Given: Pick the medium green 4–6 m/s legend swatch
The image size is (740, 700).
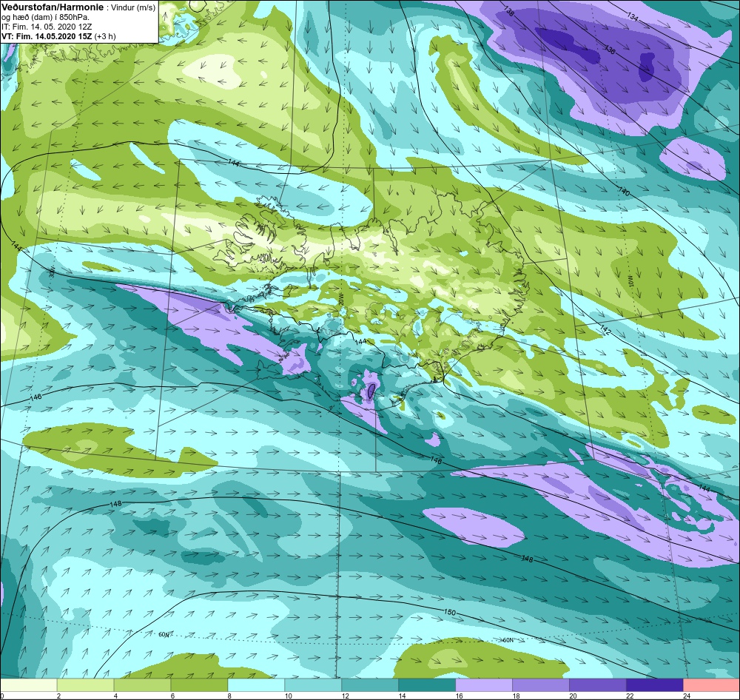Looking at the screenshot, I should 142,685.
